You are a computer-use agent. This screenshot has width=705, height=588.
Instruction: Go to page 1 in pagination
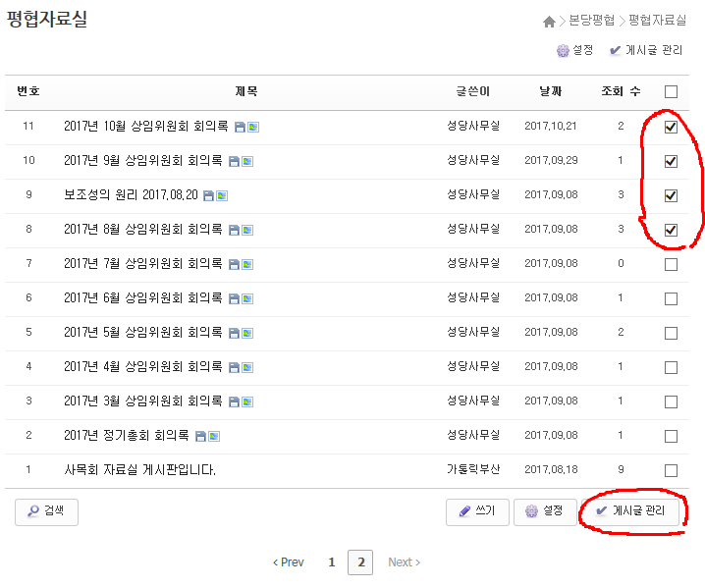[332, 562]
